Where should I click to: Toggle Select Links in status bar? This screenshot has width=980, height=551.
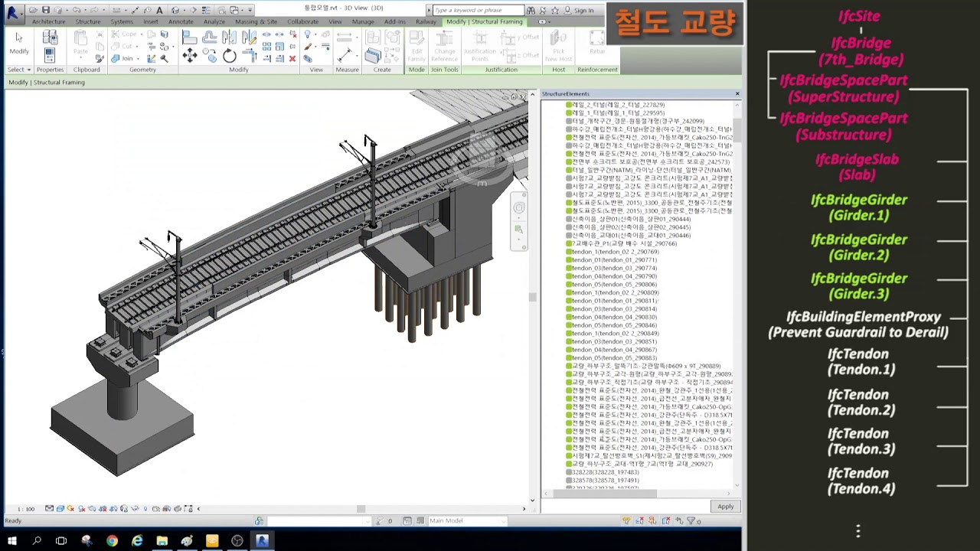pyautogui.click(x=626, y=521)
